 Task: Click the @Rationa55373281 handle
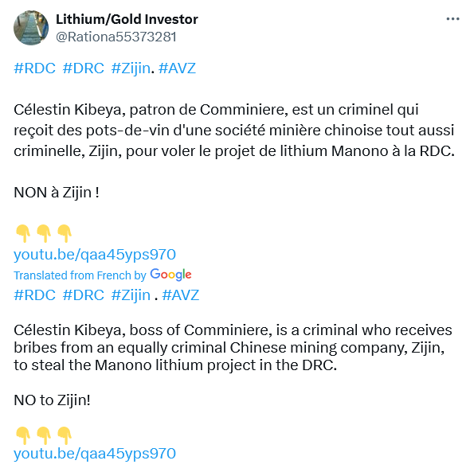tap(116, 37)
